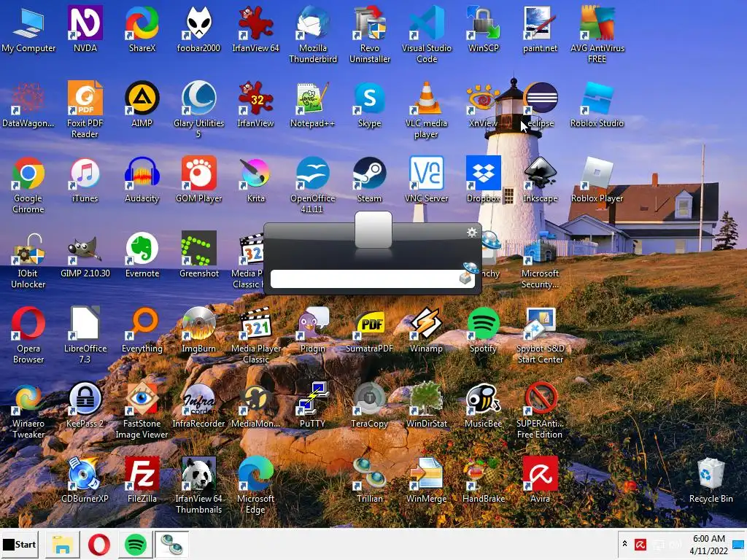This screenshot has height=560, width=747.
Task: Open Revo Uninstaller shortcut
Action: click(370, 34)
